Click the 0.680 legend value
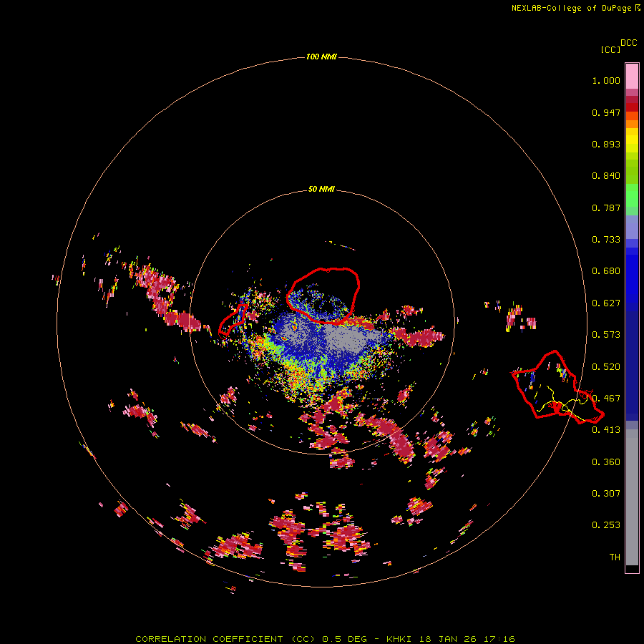644x644 pixels. pos(606,271)
